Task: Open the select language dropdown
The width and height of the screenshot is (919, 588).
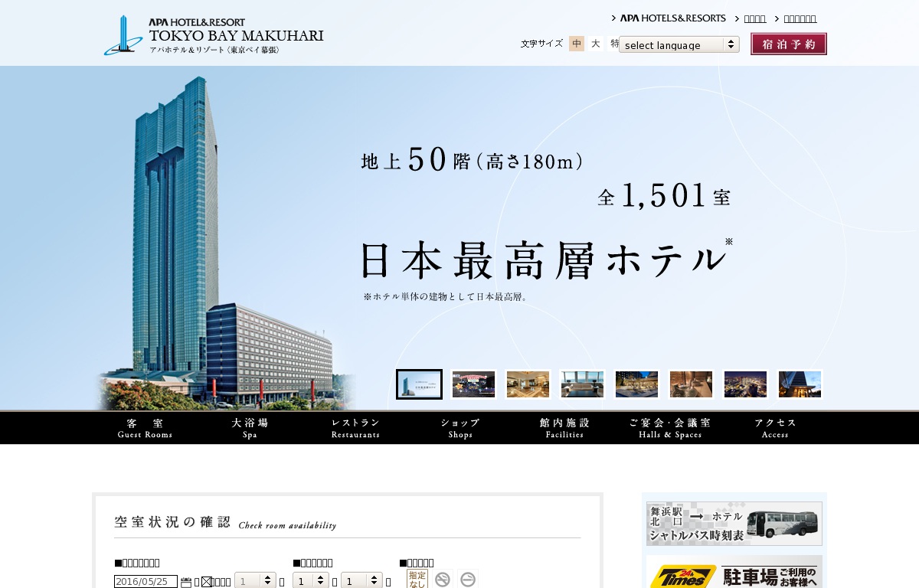Action: pos(679,44)
